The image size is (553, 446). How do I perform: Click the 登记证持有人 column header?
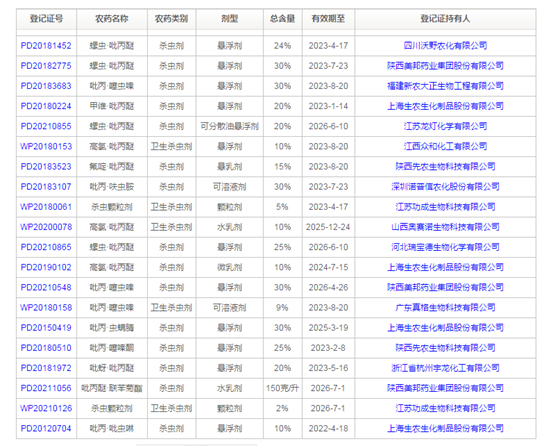(445, 19)
